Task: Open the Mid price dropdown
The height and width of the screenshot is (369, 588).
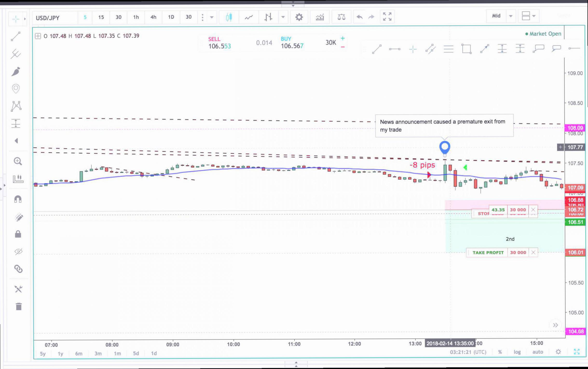Action: [x=501, y=16]
